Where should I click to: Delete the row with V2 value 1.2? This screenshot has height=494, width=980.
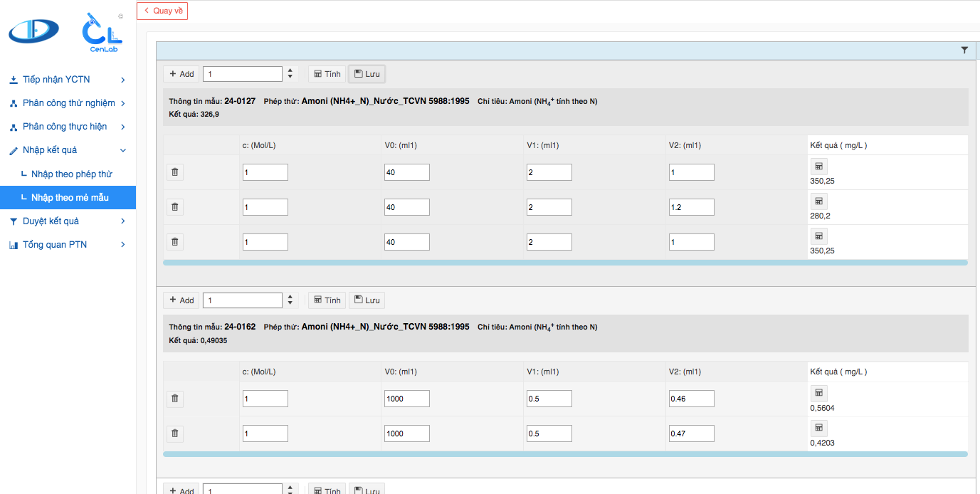[x=175, y=207]
